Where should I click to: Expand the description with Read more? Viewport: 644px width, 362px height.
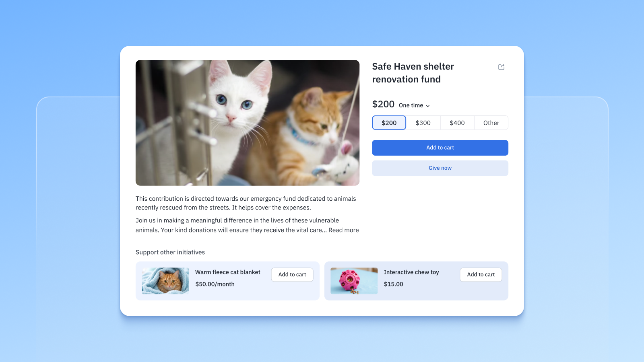343,230
